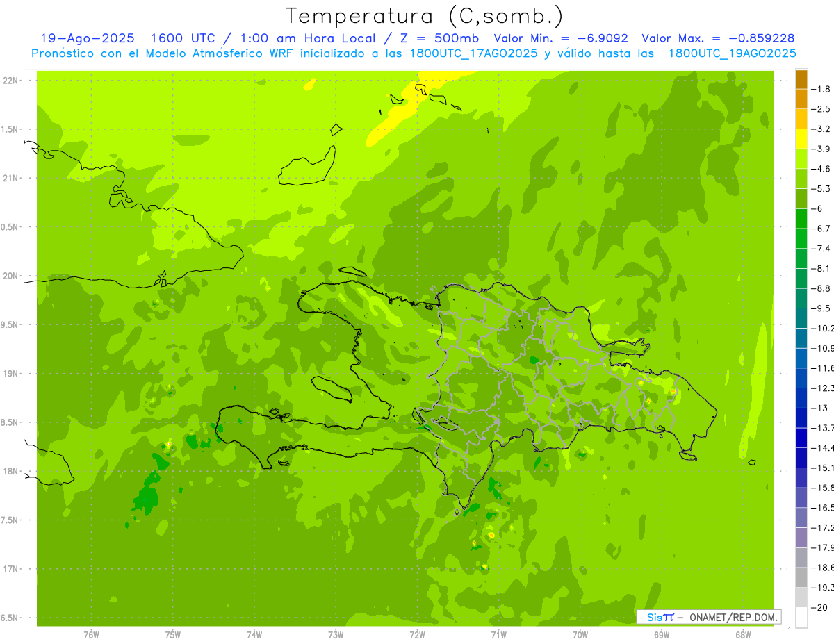Pick the teal swatch between -9.5 and -10.2
Screen dimensions: 834x644
click(802, 318)
